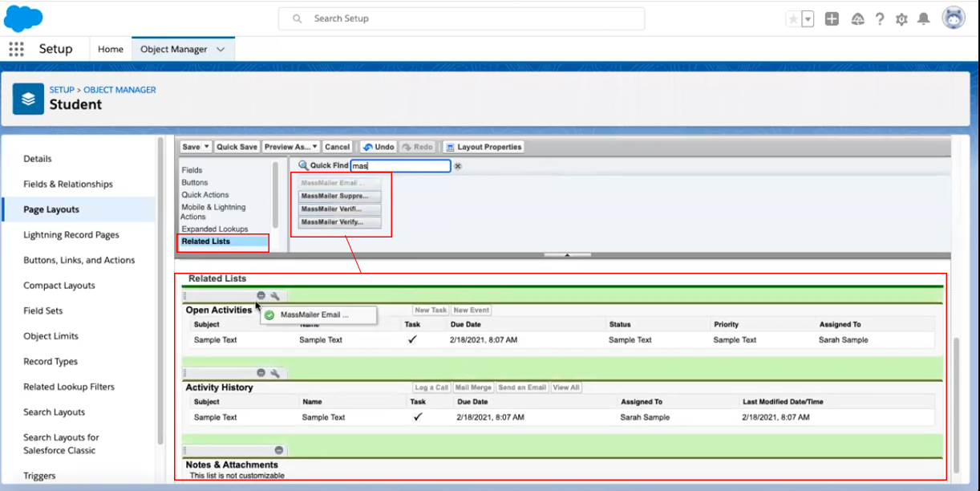Open Lightning Record Pages
The image size is (980, 491).
tap(71, 235)
